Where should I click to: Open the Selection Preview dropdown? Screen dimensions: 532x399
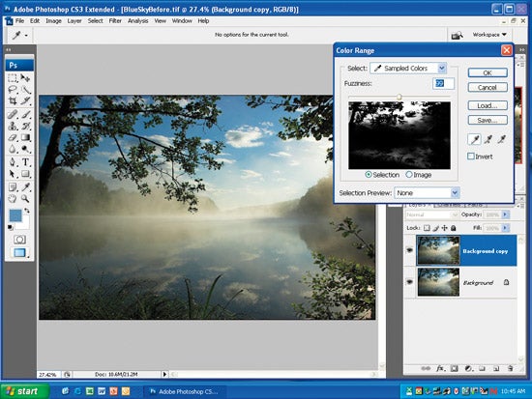(x=427, y=193)
